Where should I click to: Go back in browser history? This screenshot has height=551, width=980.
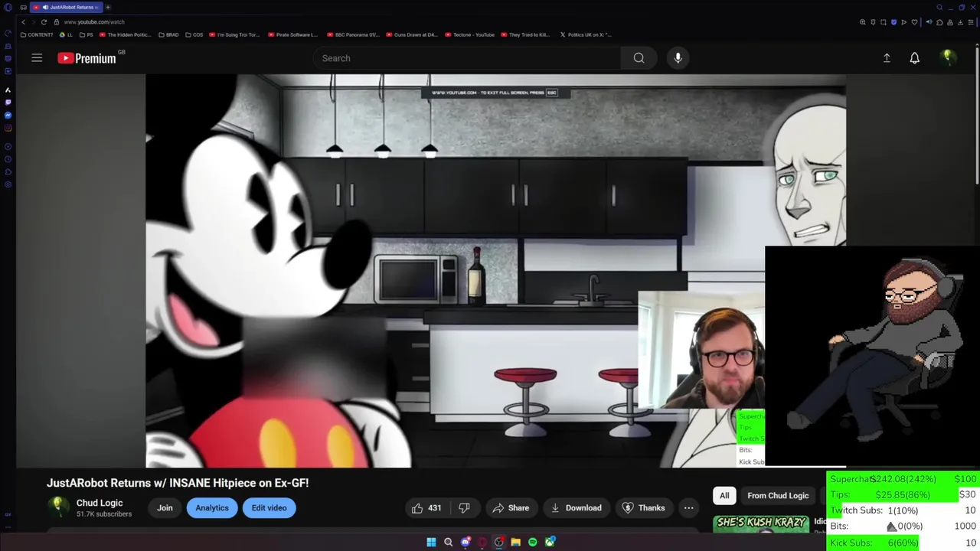[23, 22]
